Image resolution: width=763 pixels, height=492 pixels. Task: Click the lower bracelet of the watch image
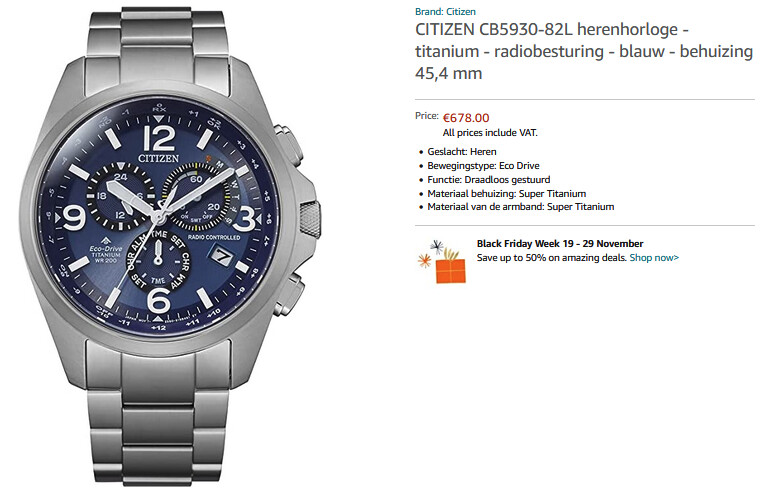coord(157,414)
